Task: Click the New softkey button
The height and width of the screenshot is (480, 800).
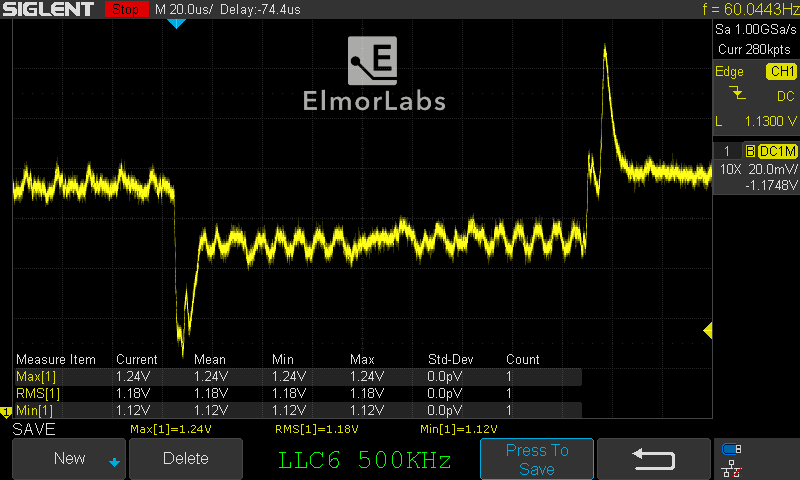Action: tap(69, 459)
